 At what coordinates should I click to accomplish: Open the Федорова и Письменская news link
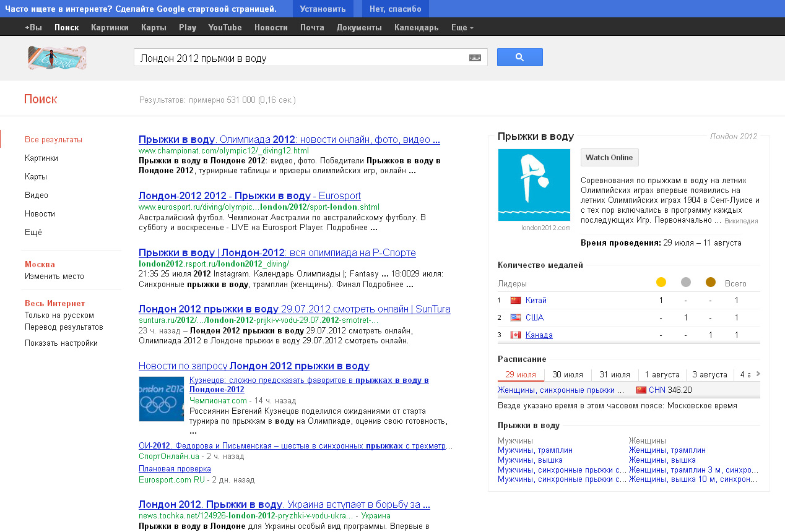295,446
